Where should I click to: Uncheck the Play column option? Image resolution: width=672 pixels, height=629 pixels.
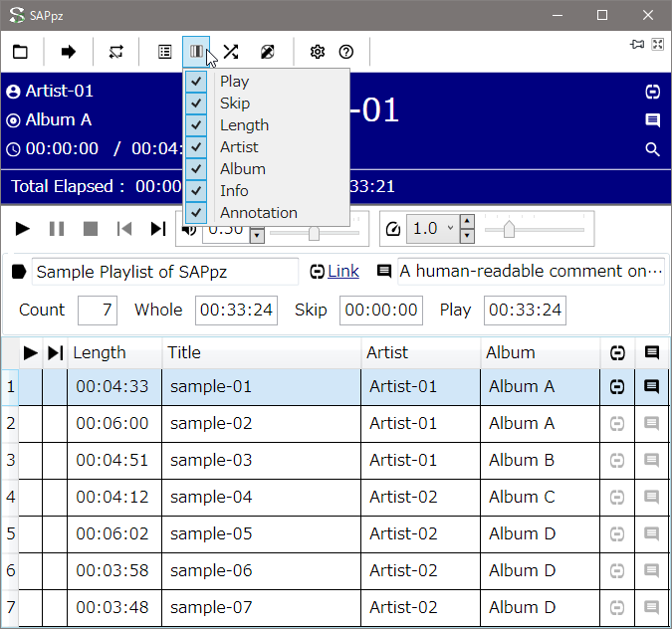(267, 82)
